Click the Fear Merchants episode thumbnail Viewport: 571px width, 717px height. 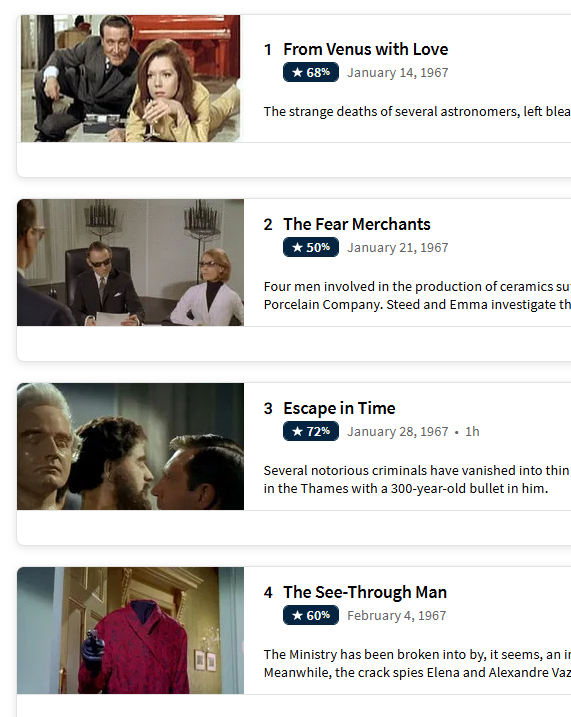pos(130,262)
